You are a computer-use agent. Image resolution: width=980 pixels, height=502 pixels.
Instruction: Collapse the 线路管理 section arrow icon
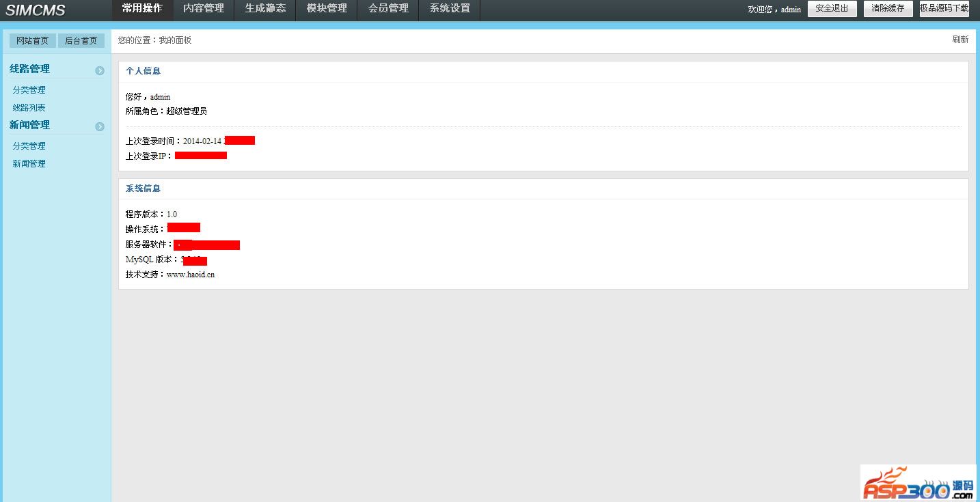click(x=100, y=70)
